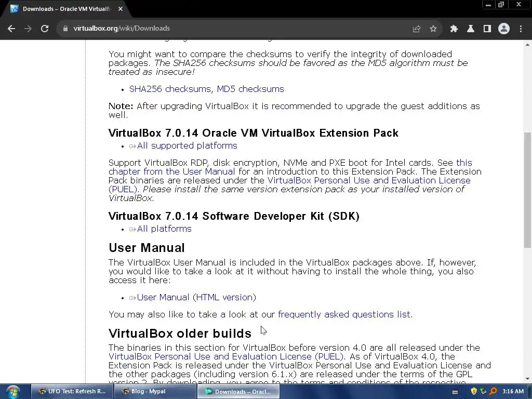This screenshot has height=399, width=532.
Task: Click VirtualBox 7.0.14 Software Developer Kit heading
Action: click(x=234, y=216)
